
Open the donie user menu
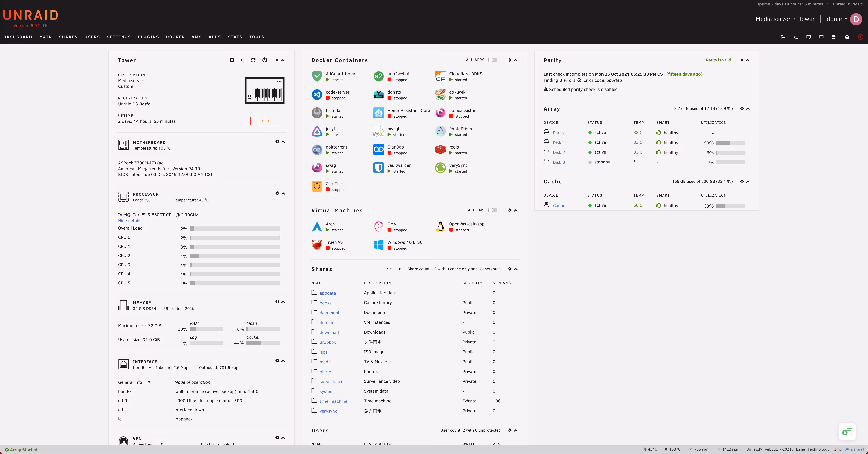837,19
